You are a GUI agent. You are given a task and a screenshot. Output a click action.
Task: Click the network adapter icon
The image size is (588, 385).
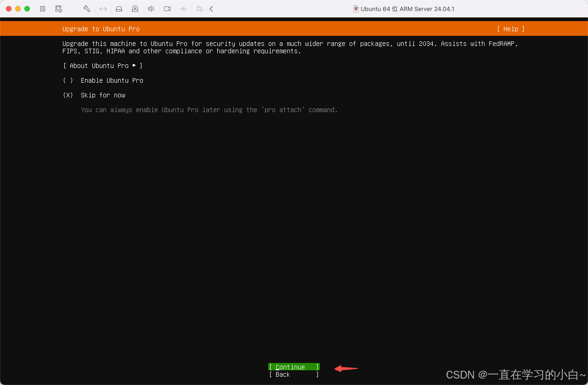point(103,9)
